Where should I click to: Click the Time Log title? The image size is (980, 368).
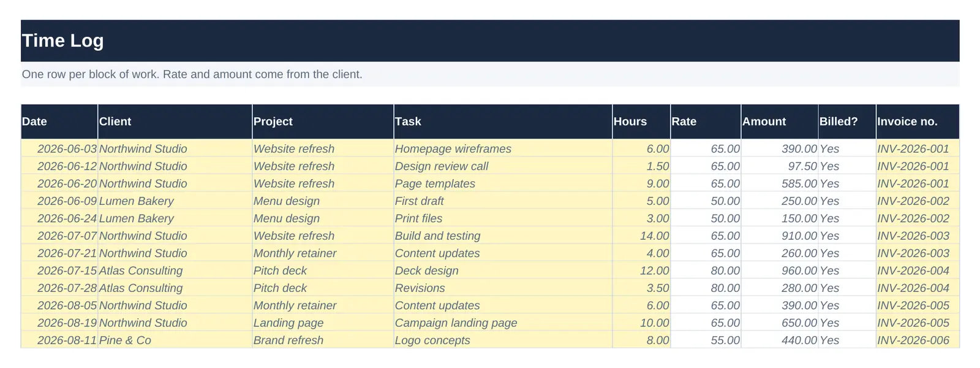63,40
